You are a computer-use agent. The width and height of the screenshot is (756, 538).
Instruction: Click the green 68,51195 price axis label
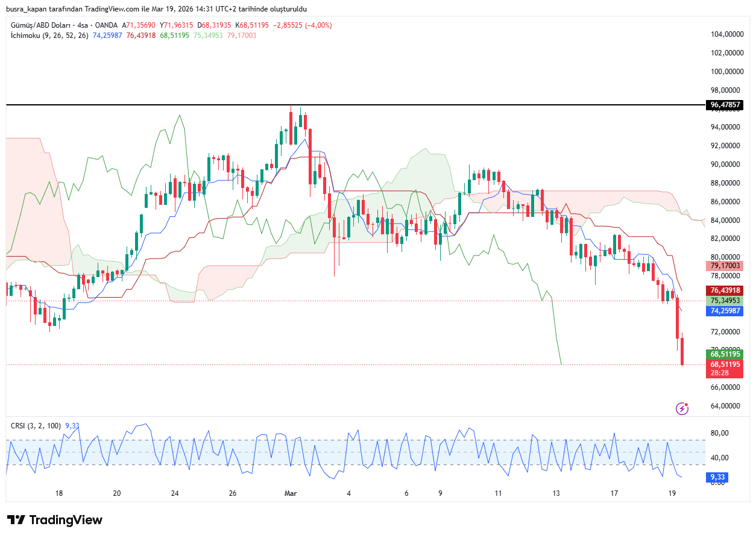point(725,354)
